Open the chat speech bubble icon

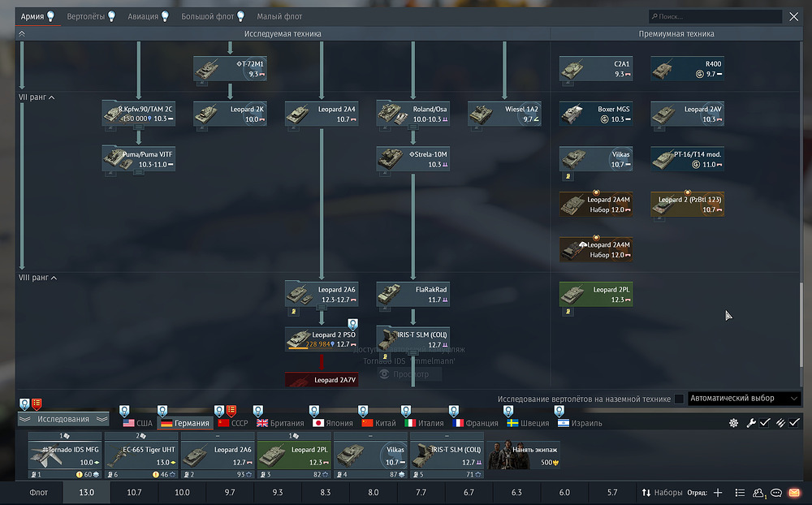pos(776,493)
